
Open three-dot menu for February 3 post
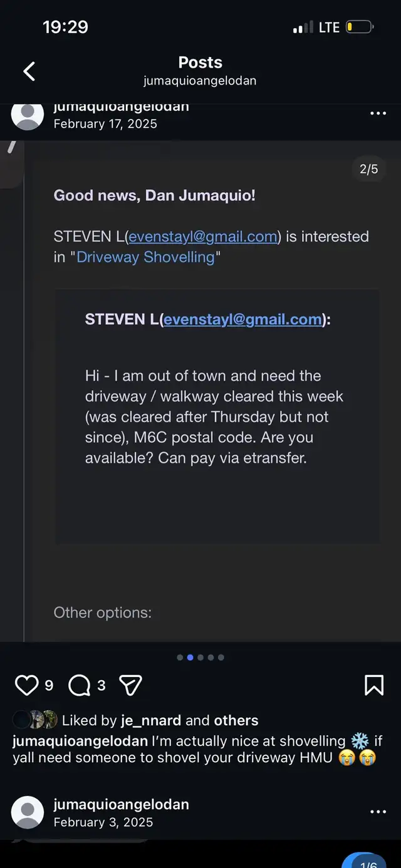(378, 812)
